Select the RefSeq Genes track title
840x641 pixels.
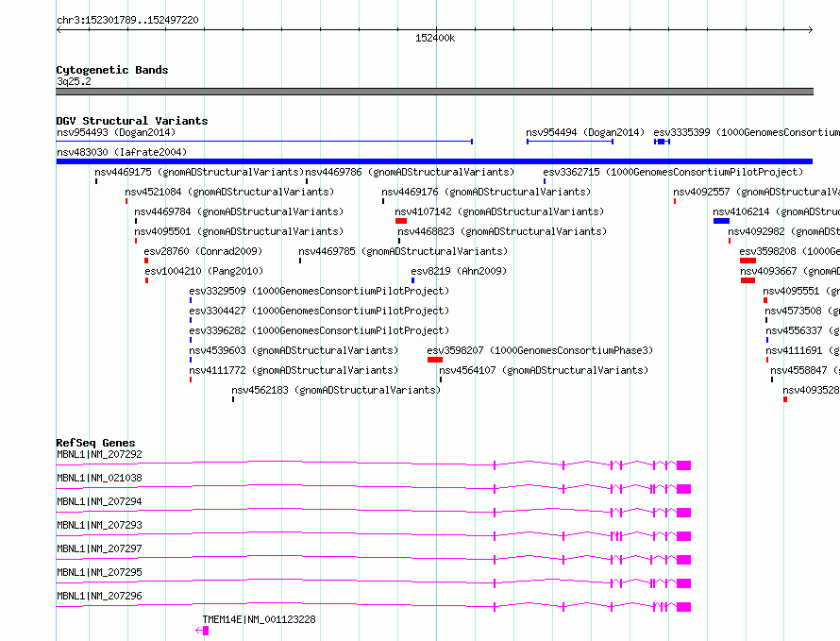click(96, 443)
